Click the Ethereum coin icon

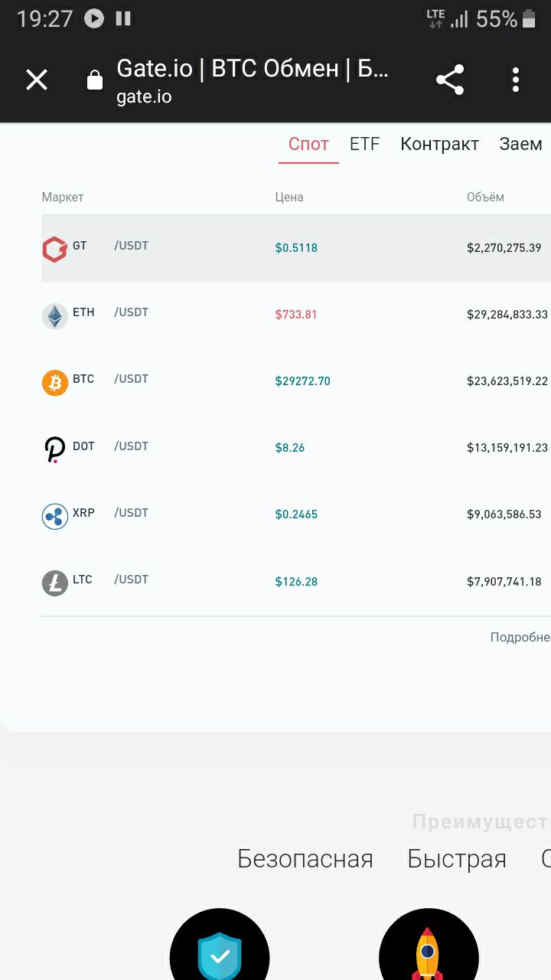pyautogui.click(x=55, y=315)
